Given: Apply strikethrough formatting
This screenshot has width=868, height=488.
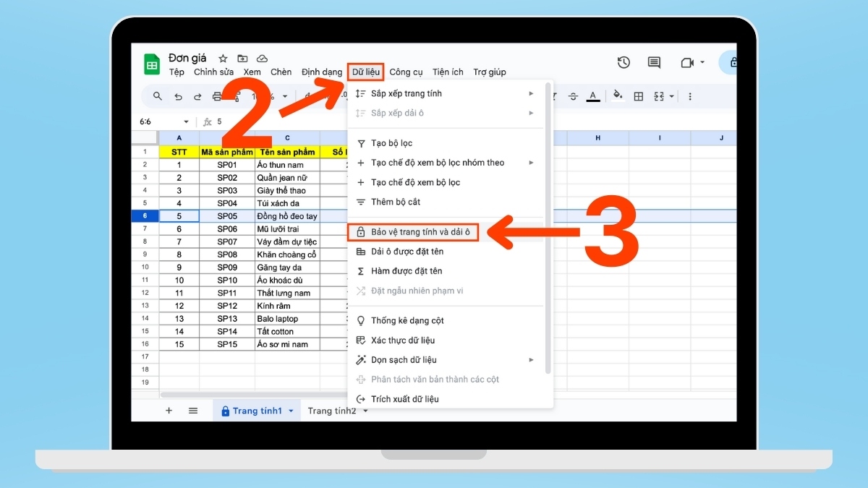Looking at the screenshot, I should tap(574, 96).
